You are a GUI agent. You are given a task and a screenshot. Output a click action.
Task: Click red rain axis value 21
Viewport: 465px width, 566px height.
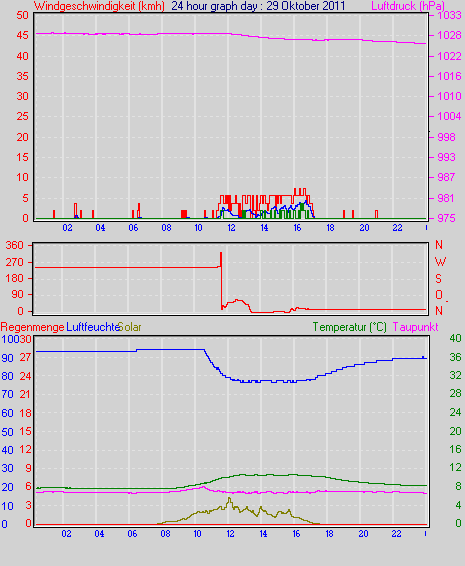pyautogui.click(x=26, y=394)
